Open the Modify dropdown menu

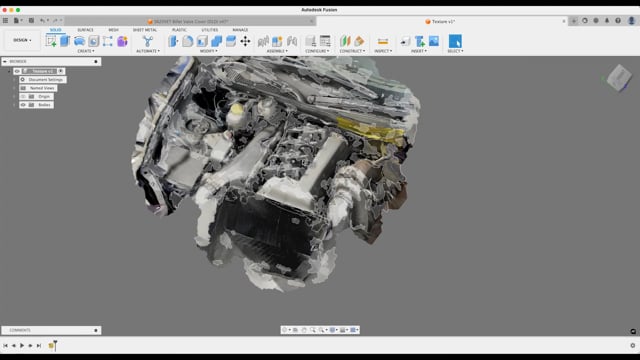(209, 51)
